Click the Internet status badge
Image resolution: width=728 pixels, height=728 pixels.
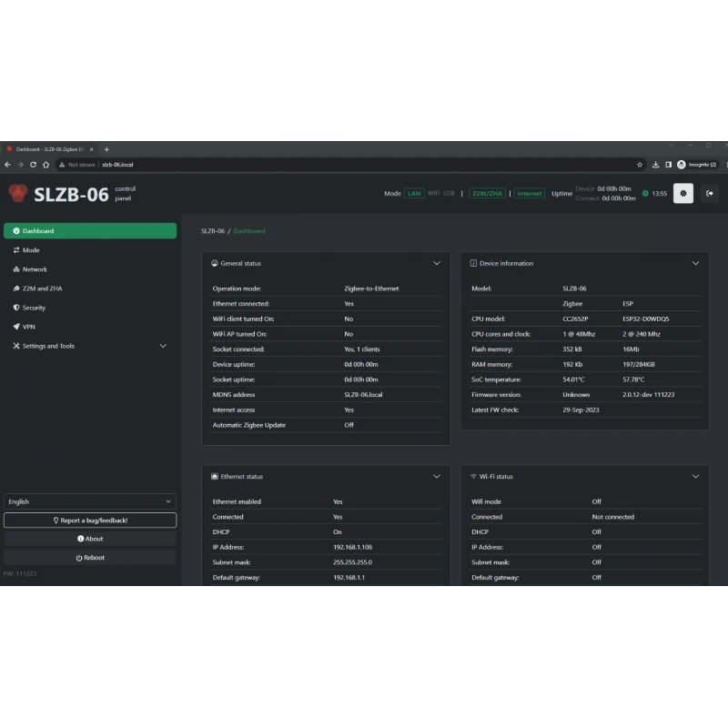coord(530,194)
